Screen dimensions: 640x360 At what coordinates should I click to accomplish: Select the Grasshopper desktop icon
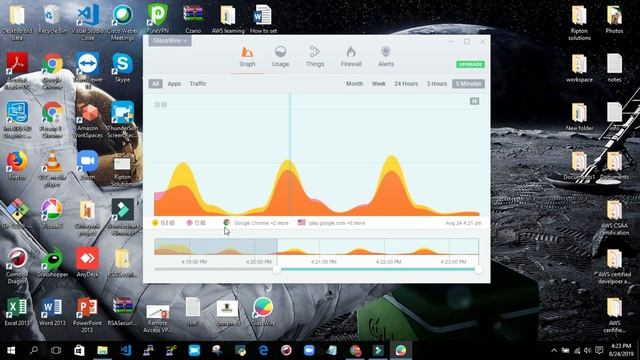pyautogui.click(x=52, y=262)
